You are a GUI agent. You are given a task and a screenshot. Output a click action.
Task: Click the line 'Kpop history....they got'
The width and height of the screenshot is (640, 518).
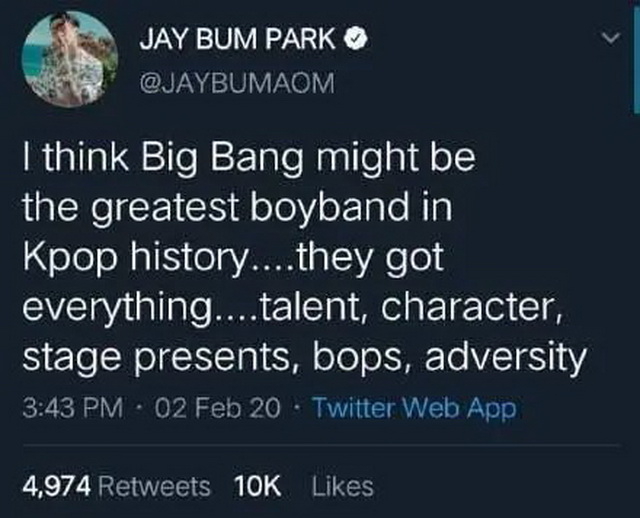[233, 259]
